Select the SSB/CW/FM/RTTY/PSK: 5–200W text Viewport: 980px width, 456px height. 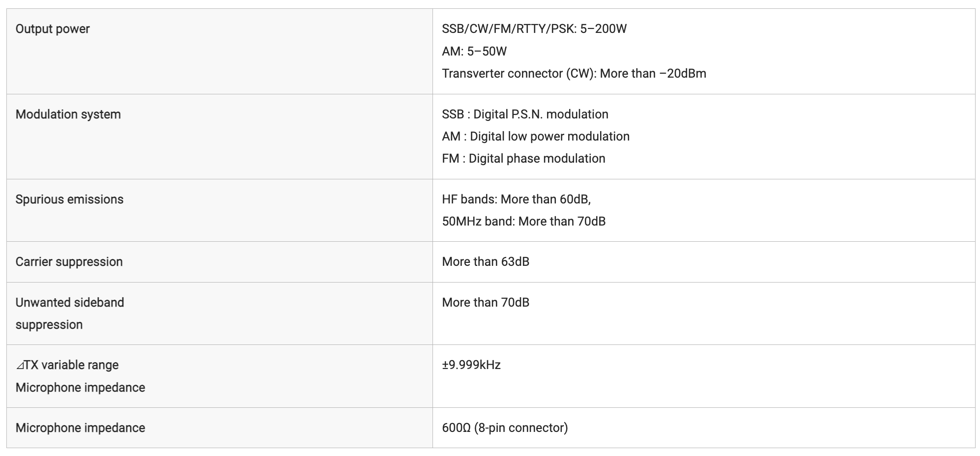[534, 29]
